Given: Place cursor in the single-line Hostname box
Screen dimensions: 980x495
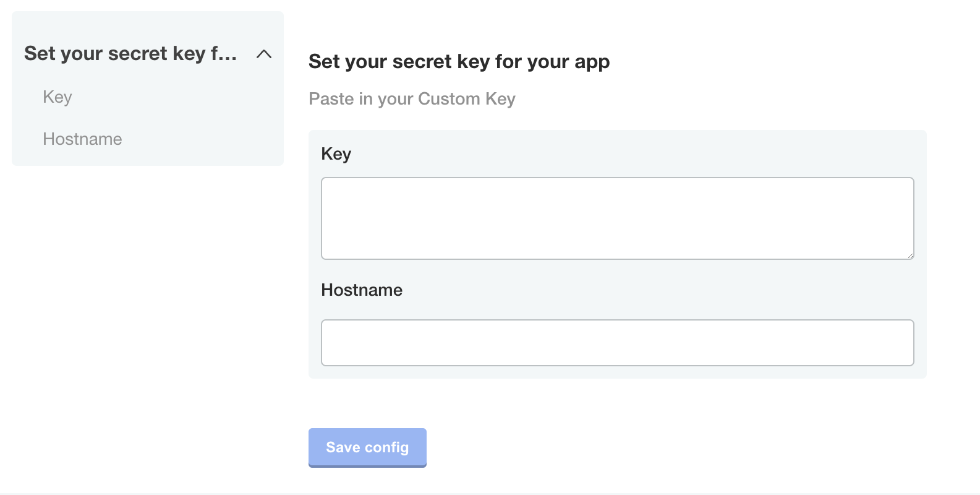Looking at the screenshot, I should (617, 343).
